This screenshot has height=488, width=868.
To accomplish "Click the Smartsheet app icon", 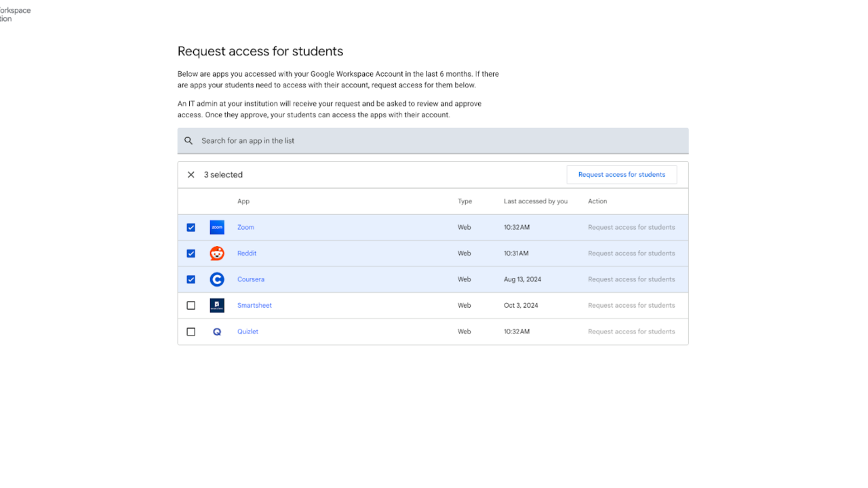I will tap(217, 306).
